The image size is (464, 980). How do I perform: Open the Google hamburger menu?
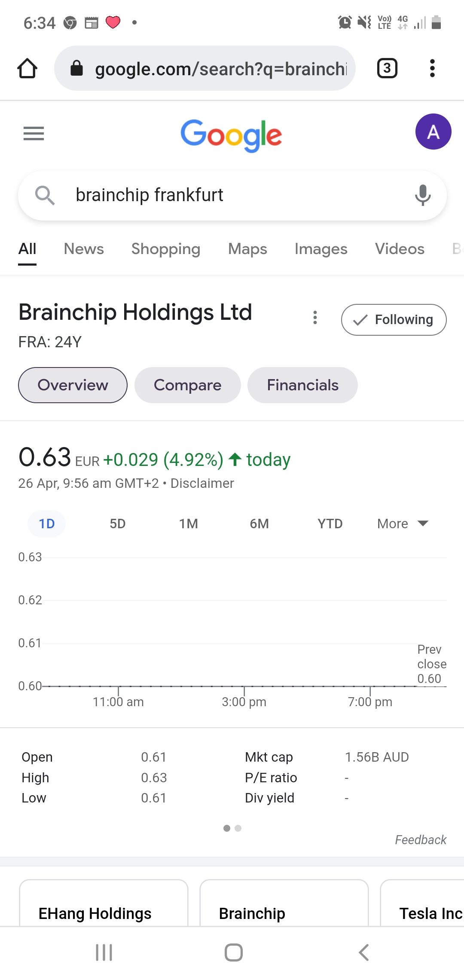pos(34,133)
